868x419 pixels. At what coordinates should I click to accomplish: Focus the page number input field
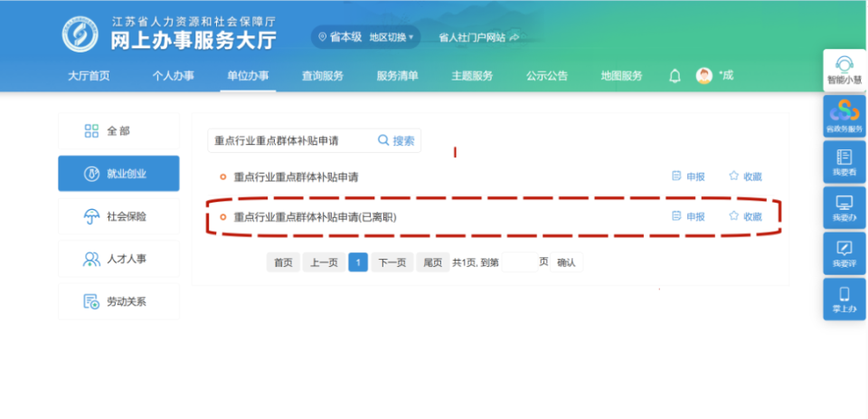pos(519,262)
